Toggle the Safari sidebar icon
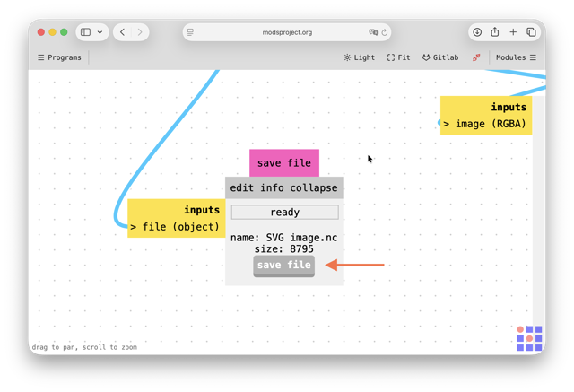The height and width of the screenshot is (392, 574). coord(86,32)
